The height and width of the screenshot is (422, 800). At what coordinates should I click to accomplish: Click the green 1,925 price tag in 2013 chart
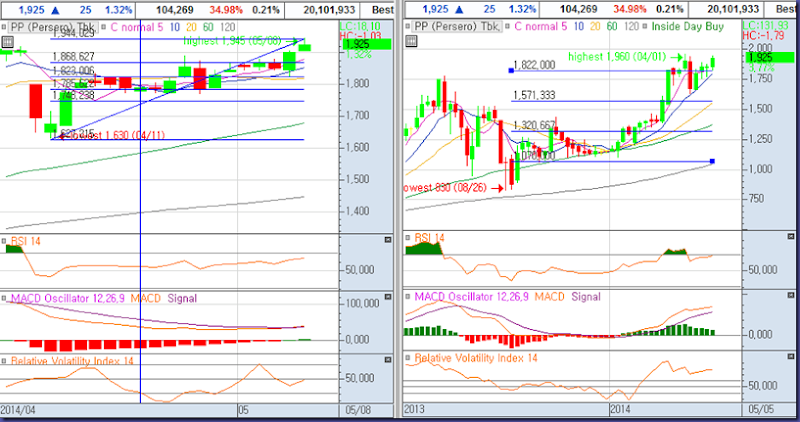[x=769, y=57]
